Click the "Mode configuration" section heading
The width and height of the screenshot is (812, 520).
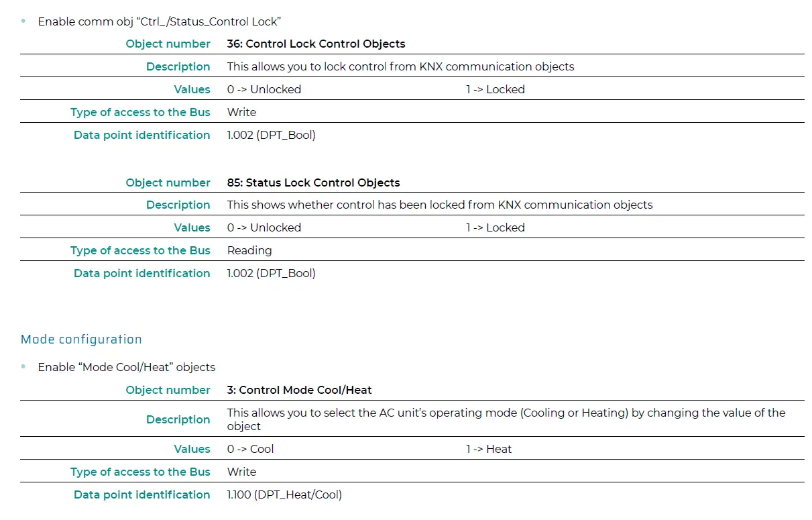click(x=81, y=340)
